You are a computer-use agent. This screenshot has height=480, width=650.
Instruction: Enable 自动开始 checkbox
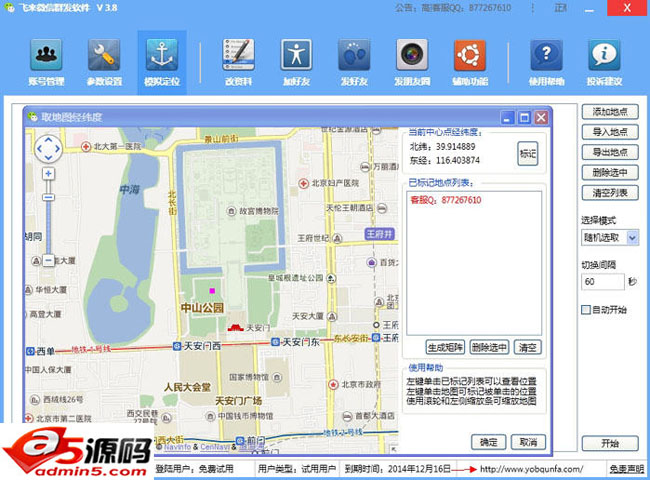click(x=586, y=310)
